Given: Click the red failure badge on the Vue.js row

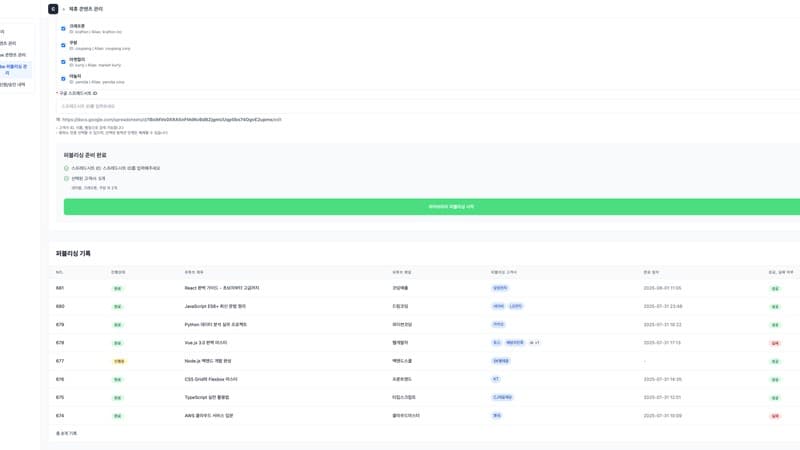Looking at the screenshot, I should click(x=775, y=343).
